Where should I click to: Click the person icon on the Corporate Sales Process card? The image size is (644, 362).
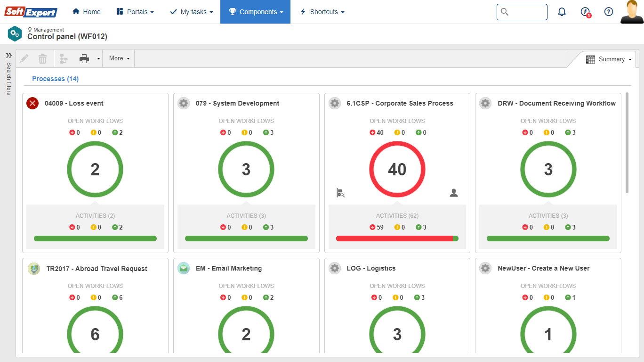453,193
